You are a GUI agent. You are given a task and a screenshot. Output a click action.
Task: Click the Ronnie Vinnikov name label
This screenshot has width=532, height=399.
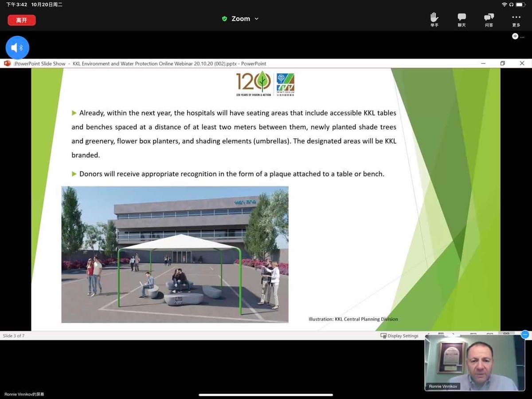[443, 386]
